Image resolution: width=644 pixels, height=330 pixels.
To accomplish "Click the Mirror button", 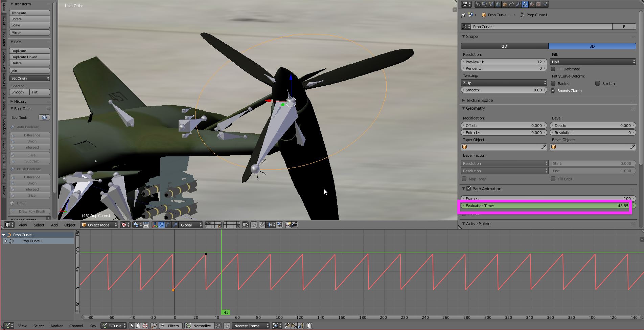I will pos(30,32).
